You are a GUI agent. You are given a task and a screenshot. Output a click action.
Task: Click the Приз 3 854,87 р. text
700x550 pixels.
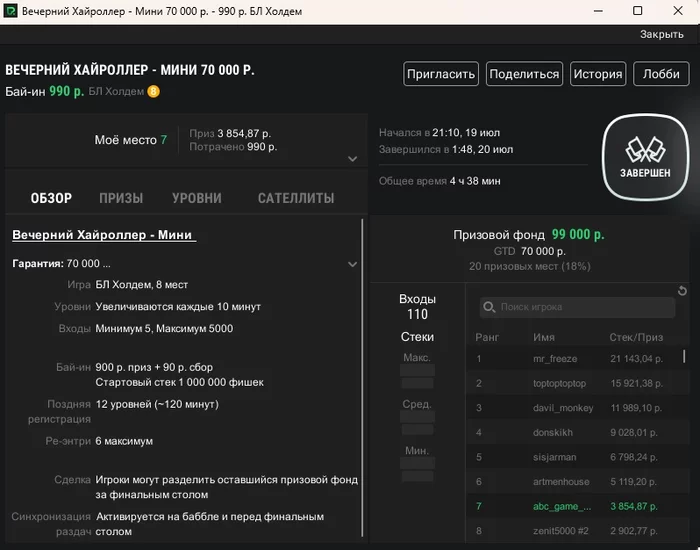[230, 133]
